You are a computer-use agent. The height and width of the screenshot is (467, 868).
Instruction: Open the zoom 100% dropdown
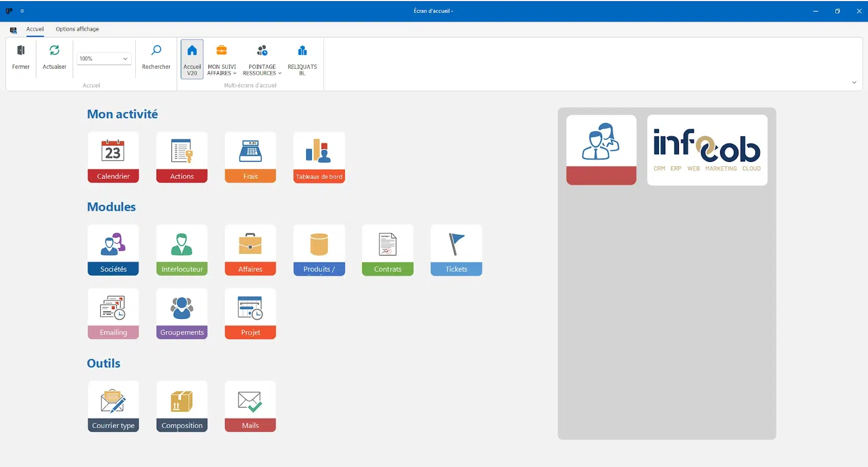tap(104, 59)
